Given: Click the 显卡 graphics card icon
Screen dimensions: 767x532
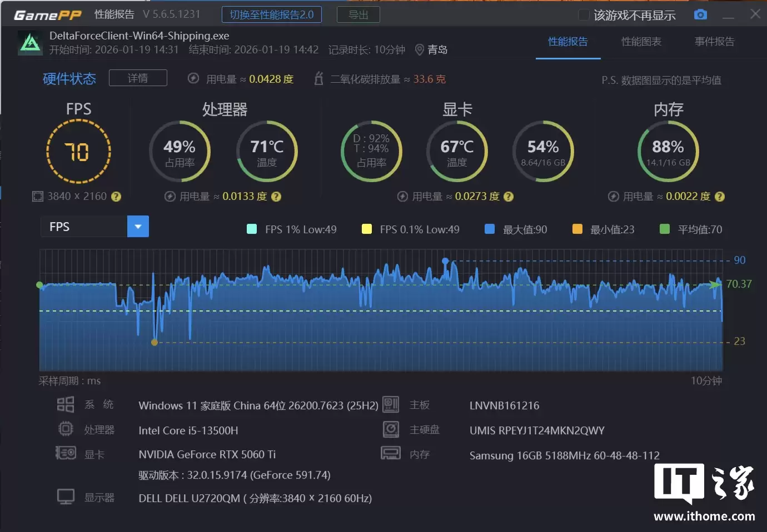Looking at the screenshot, I should click(x=65, y=453).
